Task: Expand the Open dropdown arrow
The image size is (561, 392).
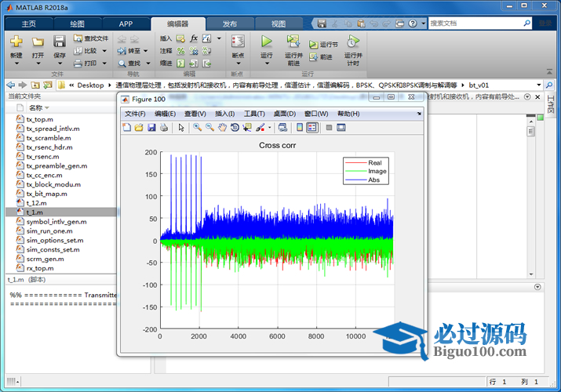Action: [38, 64]
